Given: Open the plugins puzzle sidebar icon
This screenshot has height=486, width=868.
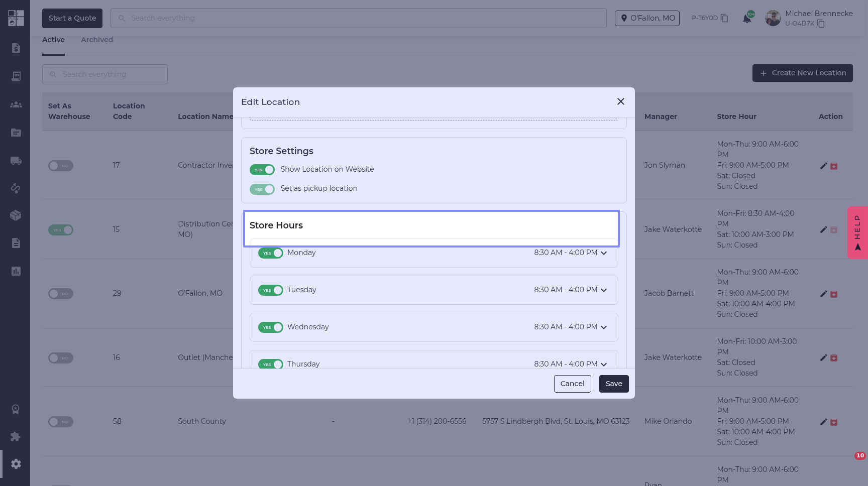Looking at the screenshot, I should pos(16,437).
